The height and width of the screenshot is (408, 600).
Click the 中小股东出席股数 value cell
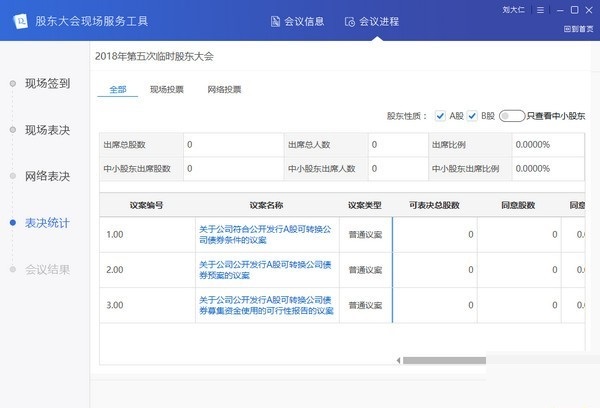[x=233, y=169]
